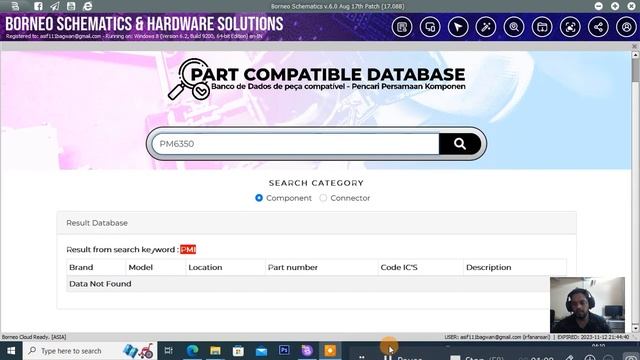Open the user account profile icon
Image resolution: width=640 pixels, height=360 pixels.
coord(626,27)
